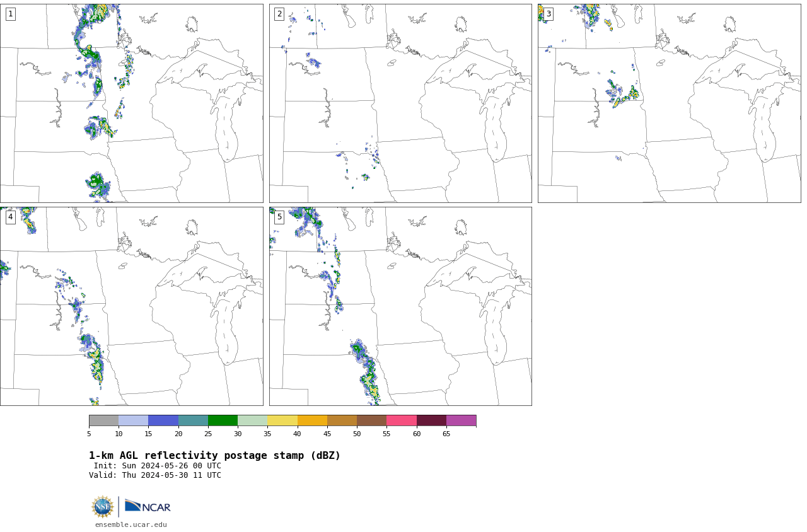Click the member number 5 label box

tap(279, 217)
